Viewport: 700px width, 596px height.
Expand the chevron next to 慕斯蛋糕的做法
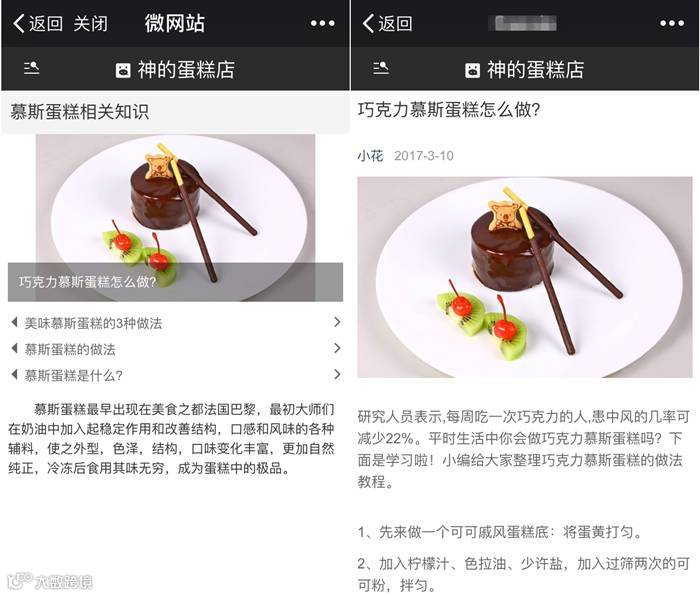pyautogui.click(x=338, y=348)
